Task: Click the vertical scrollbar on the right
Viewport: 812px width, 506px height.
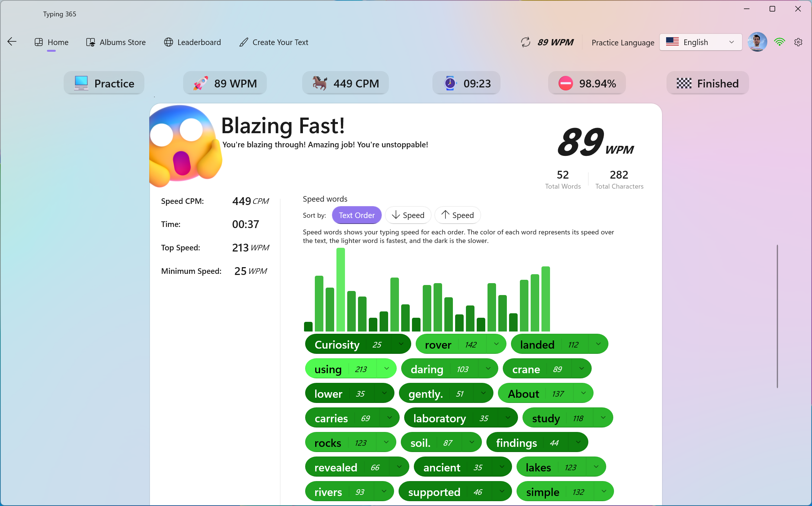Action: [x=777, y=316]
